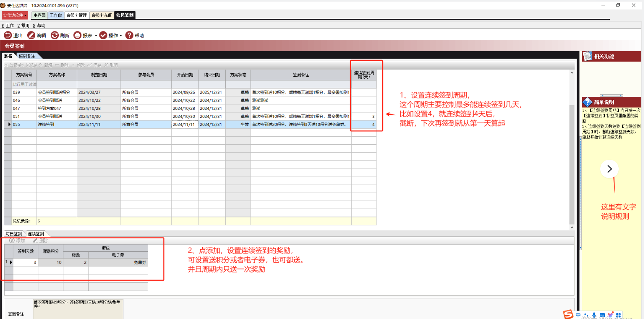Click 删除 in the upper record toolbar

[x=62, y=65]
